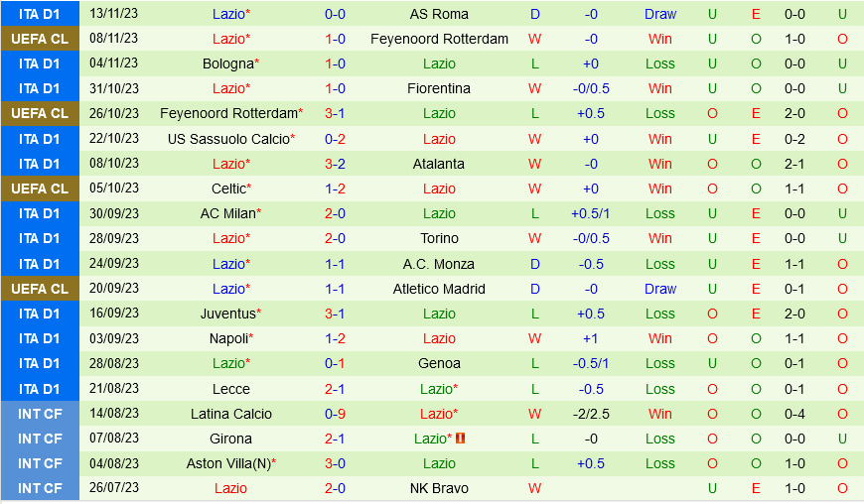Open the NK Bravo team link
This screenshot has width=864, height=504.
pos(439,488)
